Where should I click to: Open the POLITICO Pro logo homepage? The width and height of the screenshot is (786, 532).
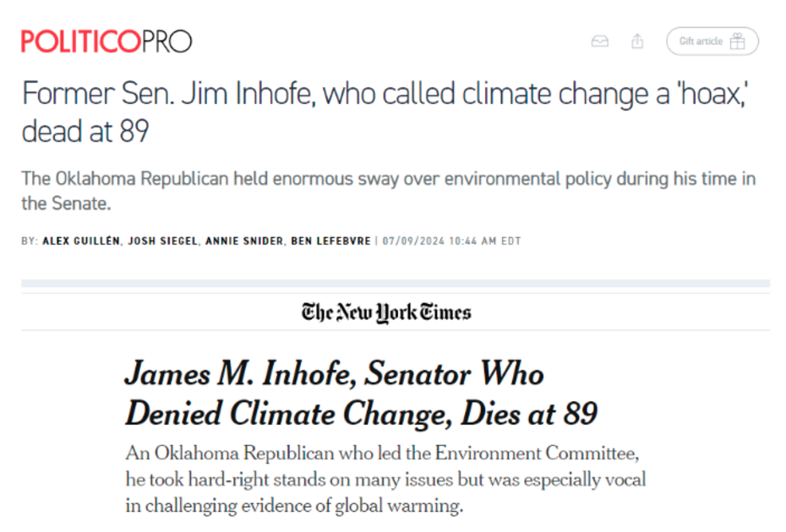pos(106,41)
